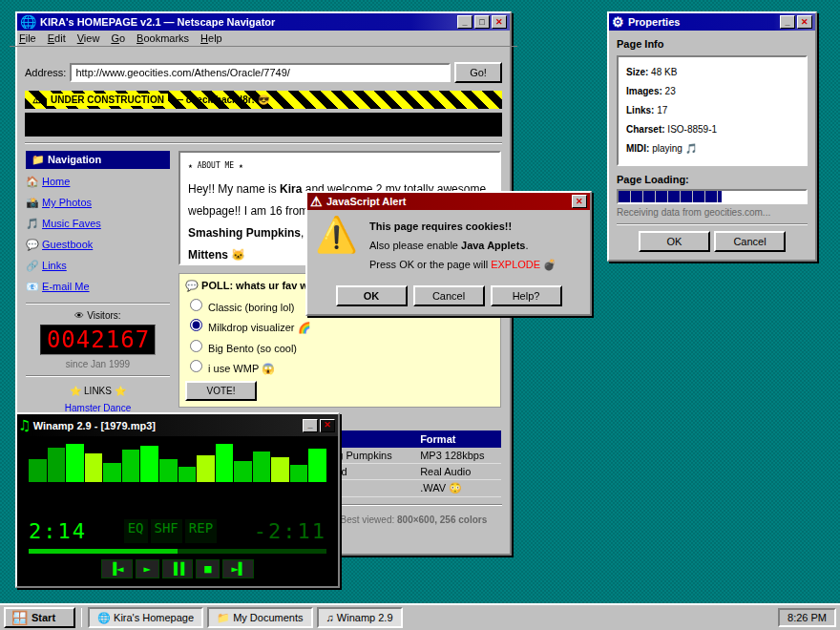Open the Music Faves link
Image resolution: width=840 pixels, height=630 pixels.
point(72,223)
